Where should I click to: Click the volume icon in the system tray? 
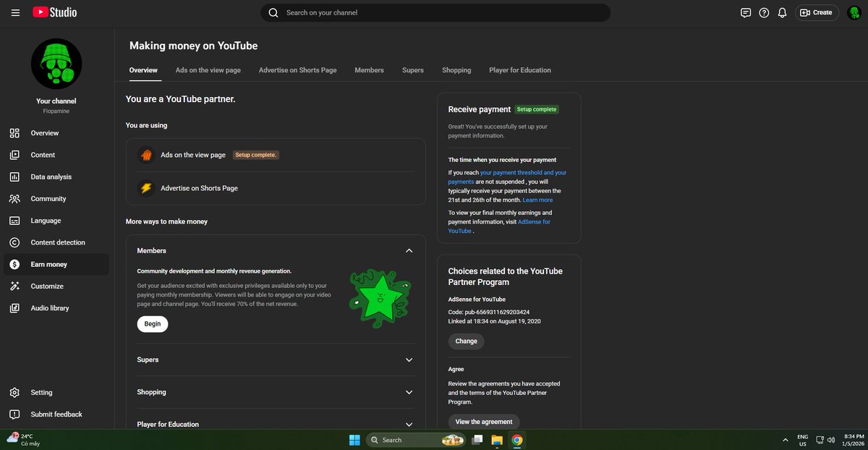tap(832, 440)
